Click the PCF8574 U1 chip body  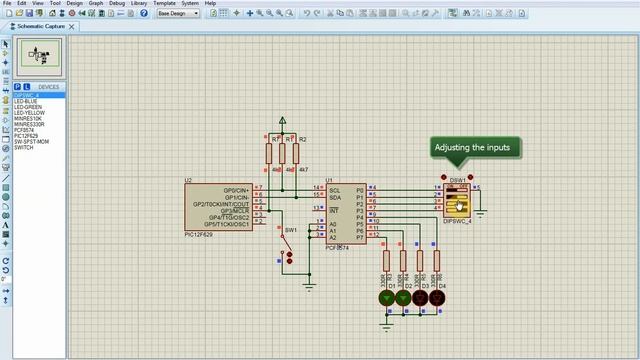click(346, 214)
